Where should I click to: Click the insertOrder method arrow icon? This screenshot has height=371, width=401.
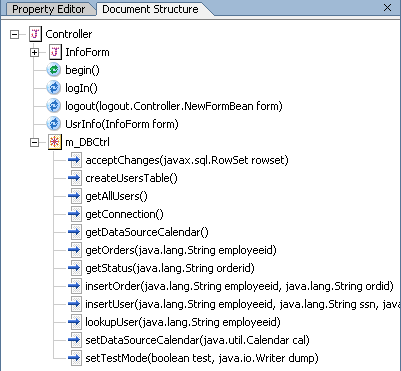click(x=75, y=286)
